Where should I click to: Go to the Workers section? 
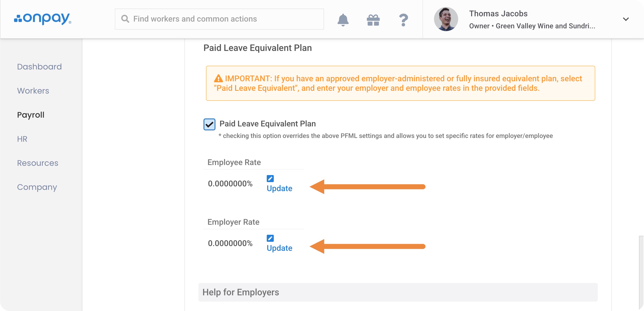pos(33,91)
